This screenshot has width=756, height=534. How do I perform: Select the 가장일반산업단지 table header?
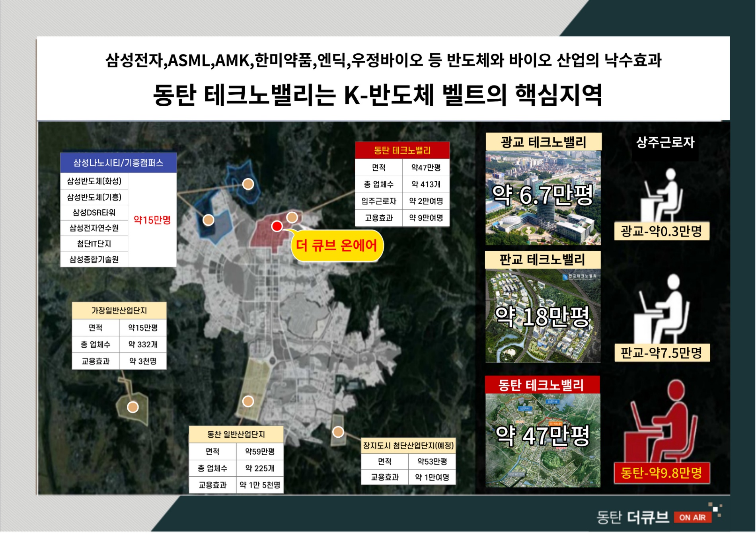119,310
